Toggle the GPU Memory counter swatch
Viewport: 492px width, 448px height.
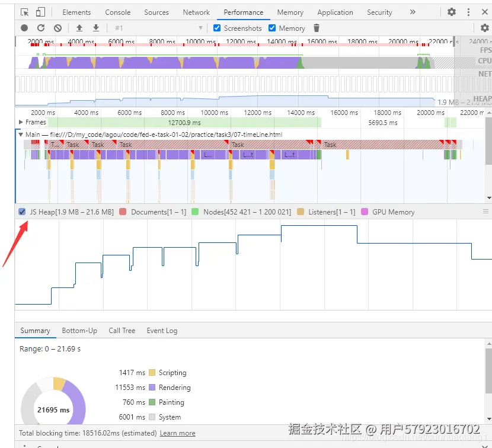(x=365, y=212)
